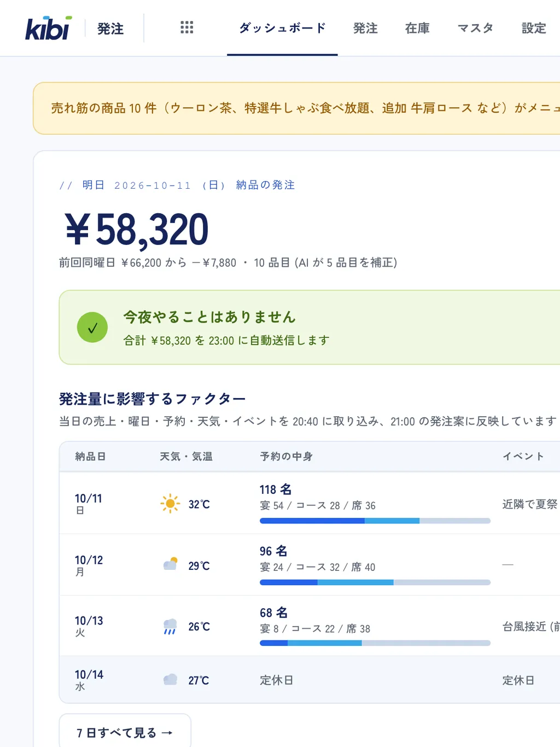560x747 pixels.
Task: Click 27℃ temperature value
Action: (x=199, y=680)
